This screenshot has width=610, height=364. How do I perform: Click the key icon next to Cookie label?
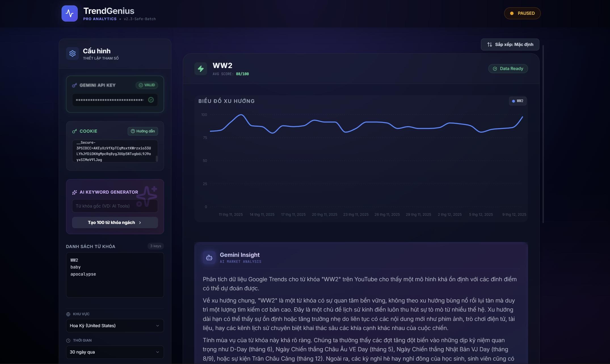coord(74,131)
